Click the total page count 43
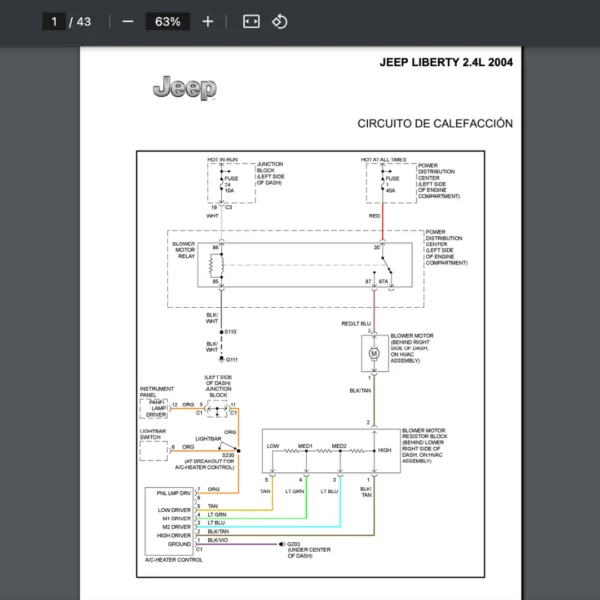 click(83, 21)
